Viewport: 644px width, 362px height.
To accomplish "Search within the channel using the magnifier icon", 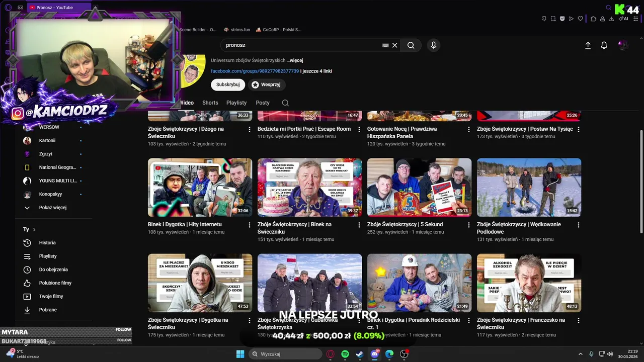I will (x=285, y=103).
